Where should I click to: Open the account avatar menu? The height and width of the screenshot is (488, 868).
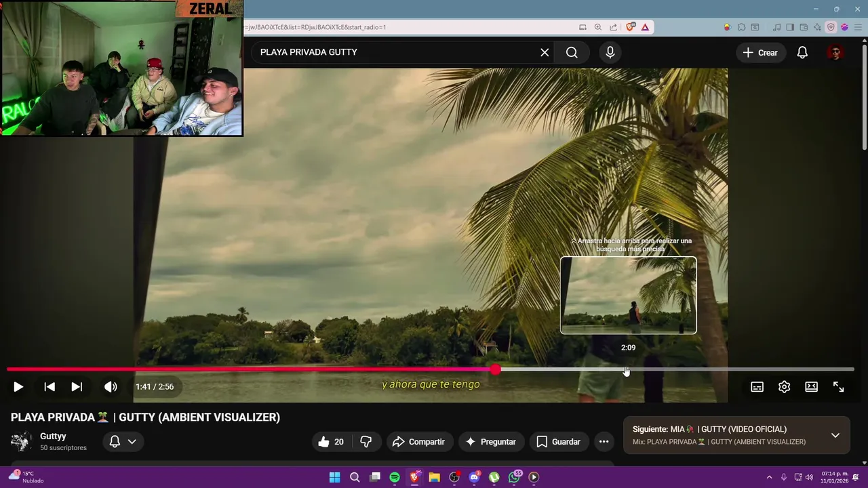tap(835, 52)
